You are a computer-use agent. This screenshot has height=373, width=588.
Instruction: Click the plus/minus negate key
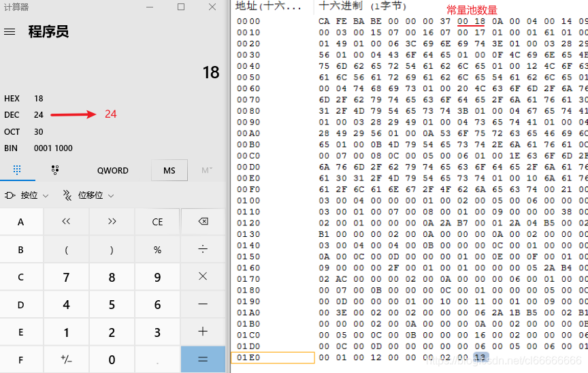point(67,360)
